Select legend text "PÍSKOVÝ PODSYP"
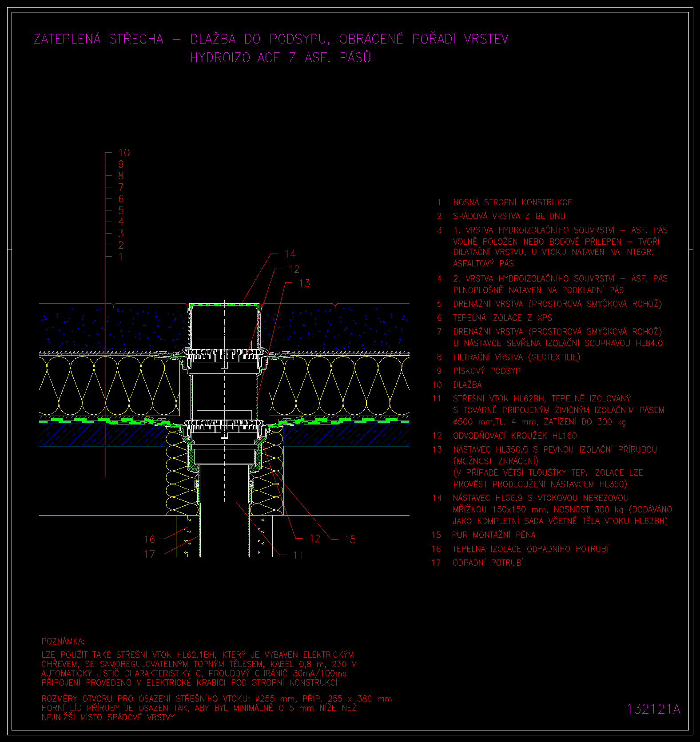The height and width of the screenshot is (742, 700). (487, 371)
